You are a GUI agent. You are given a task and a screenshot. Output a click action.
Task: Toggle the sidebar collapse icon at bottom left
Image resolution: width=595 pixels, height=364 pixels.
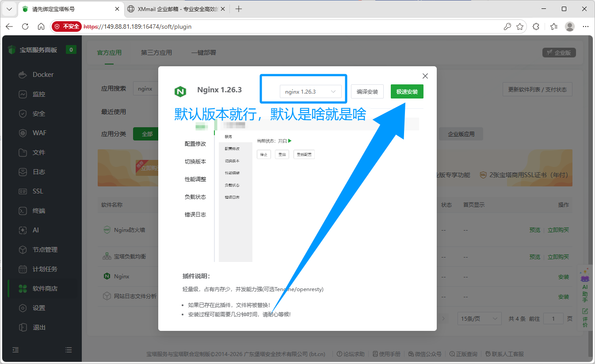(x=15, y=349)
